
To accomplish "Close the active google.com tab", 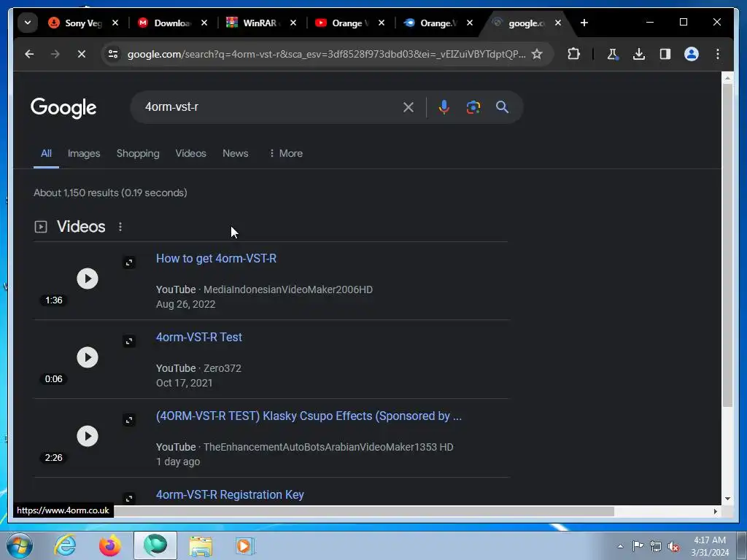I will (x=558, y=23).
